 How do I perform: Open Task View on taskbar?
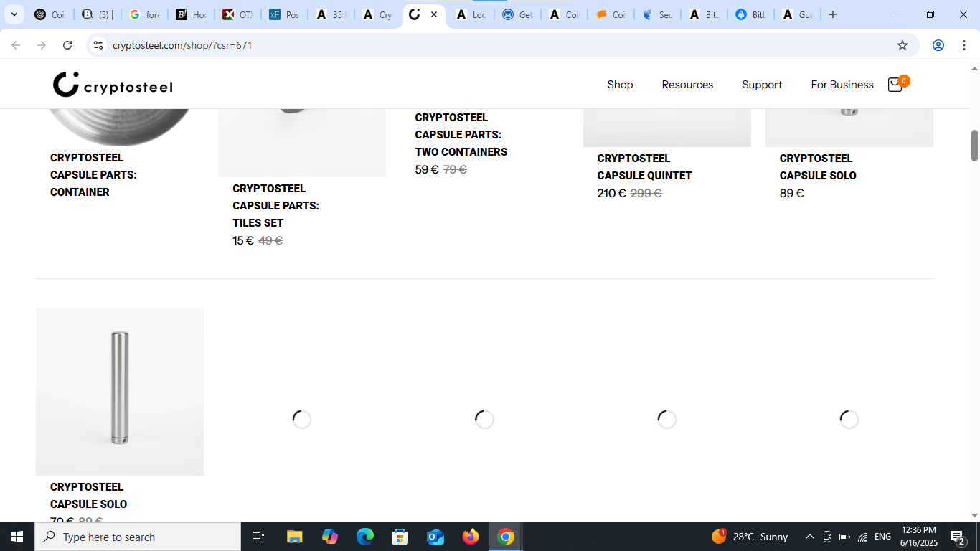258,537
